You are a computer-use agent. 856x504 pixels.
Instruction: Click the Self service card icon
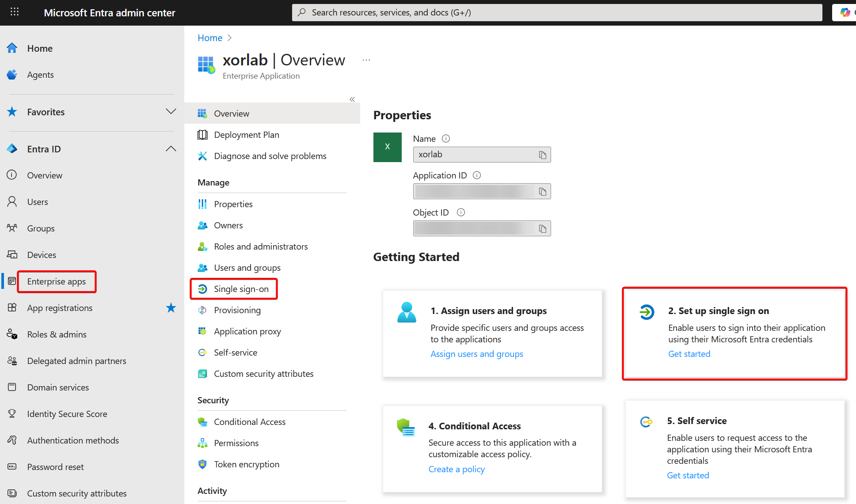coord(646,422)
